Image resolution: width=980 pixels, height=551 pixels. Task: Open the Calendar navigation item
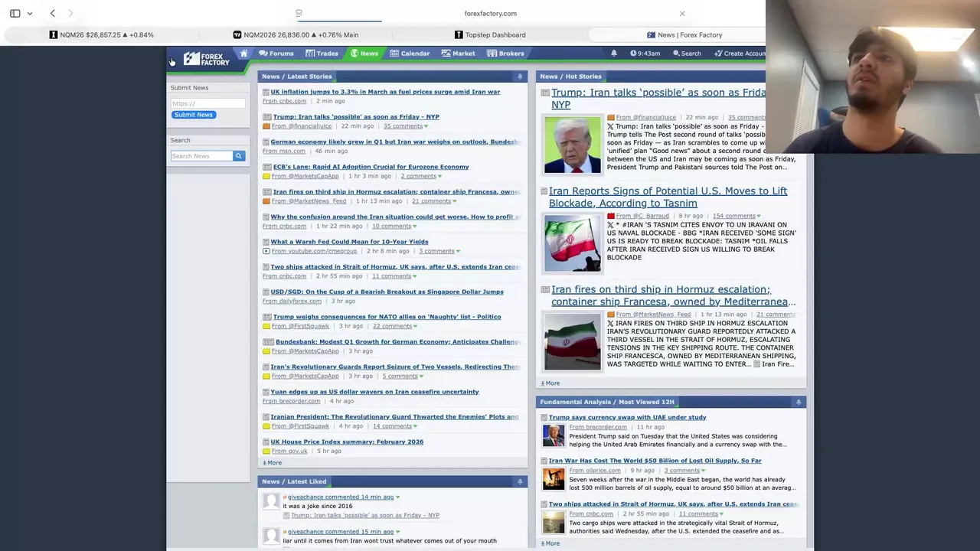tap(409, 54)
